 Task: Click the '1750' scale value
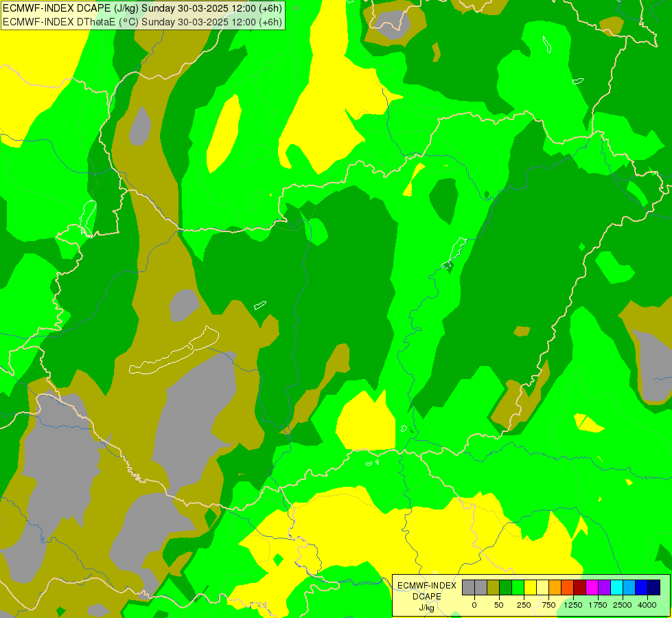[x=598, y=605]
